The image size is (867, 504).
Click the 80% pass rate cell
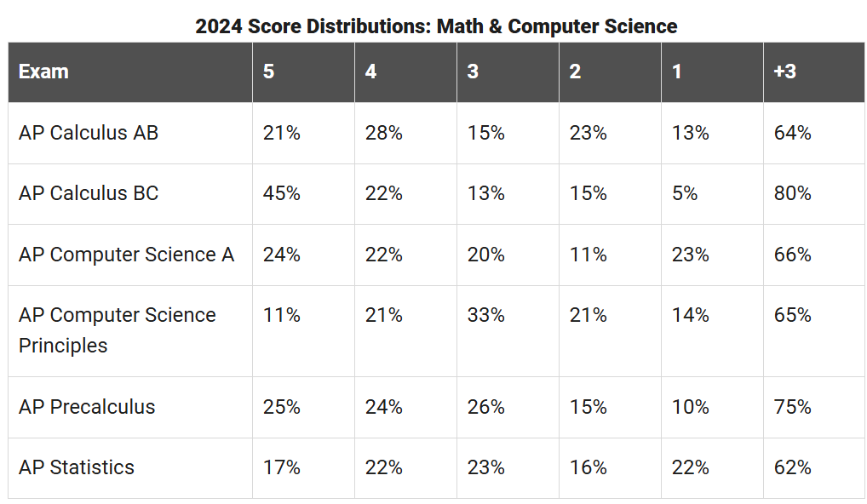pyautogui.click(x=814, y=194)
